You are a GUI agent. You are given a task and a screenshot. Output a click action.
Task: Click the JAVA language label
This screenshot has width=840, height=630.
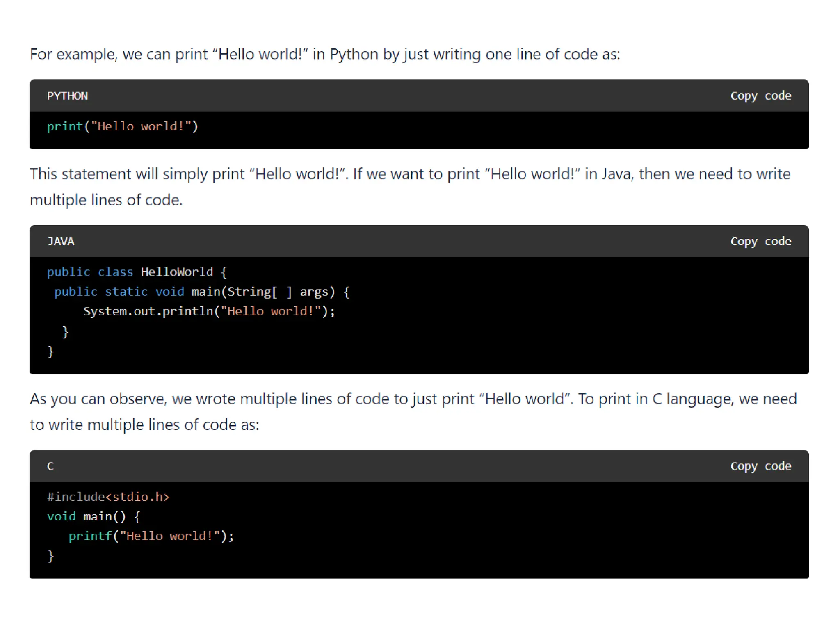click(x=61, y=242)
